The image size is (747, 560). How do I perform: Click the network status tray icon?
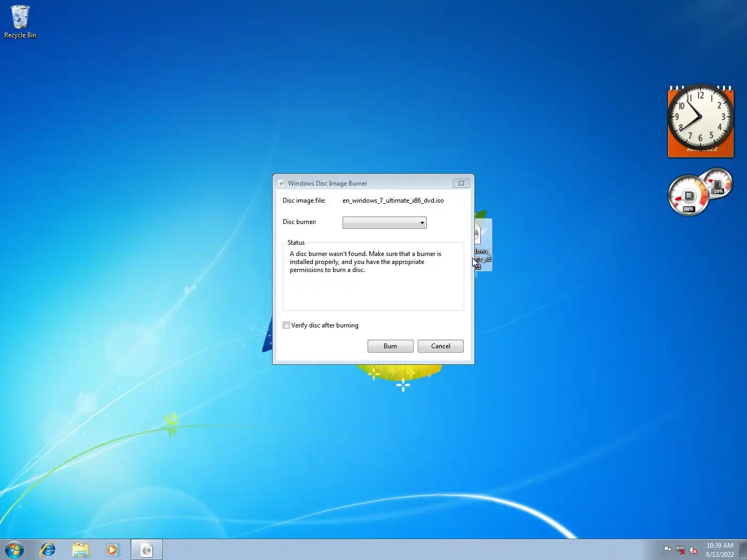pyautogui.click(x=680, y=550)
